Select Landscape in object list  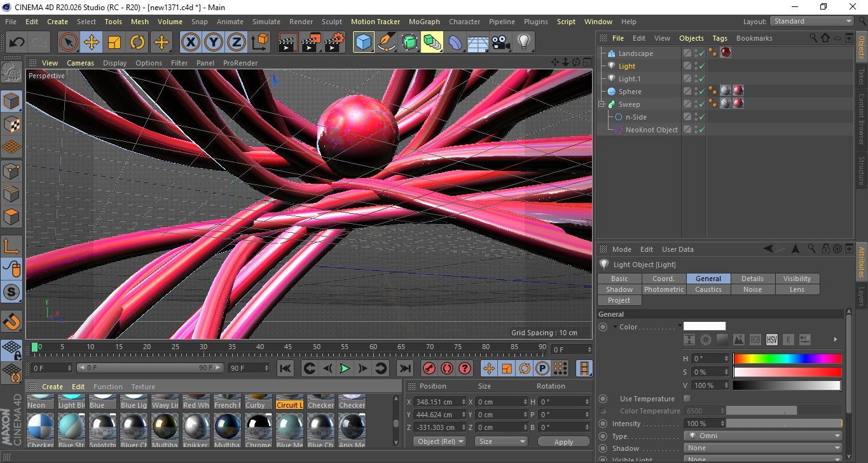(x=635, y=53)
